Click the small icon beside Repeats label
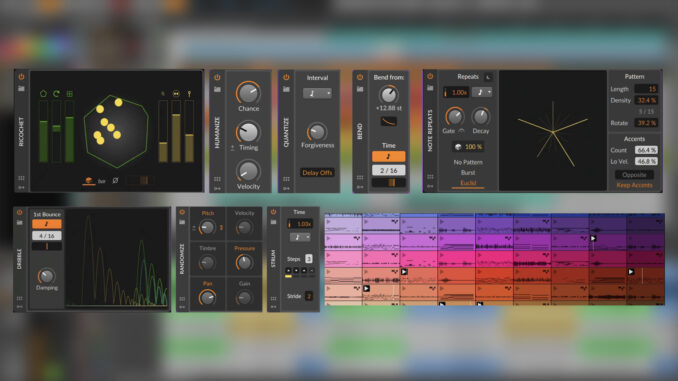This screenshot has width=678, height=381. [x=488, y=77]
